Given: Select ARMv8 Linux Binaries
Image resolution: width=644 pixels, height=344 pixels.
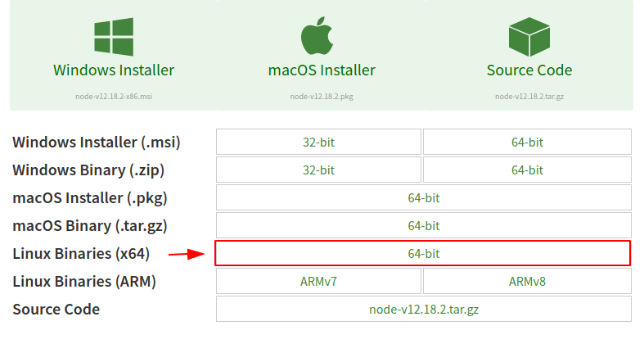Looking at the screenshot, I should 527,282.
